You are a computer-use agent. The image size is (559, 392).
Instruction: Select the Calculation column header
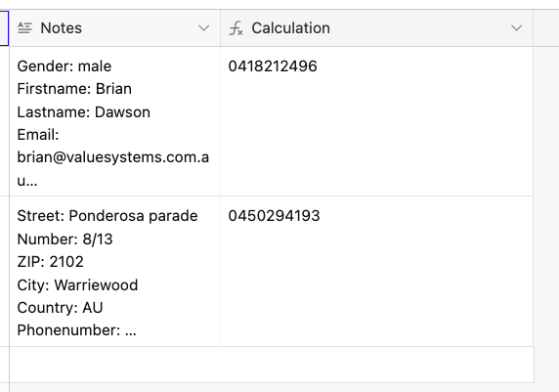377,28
